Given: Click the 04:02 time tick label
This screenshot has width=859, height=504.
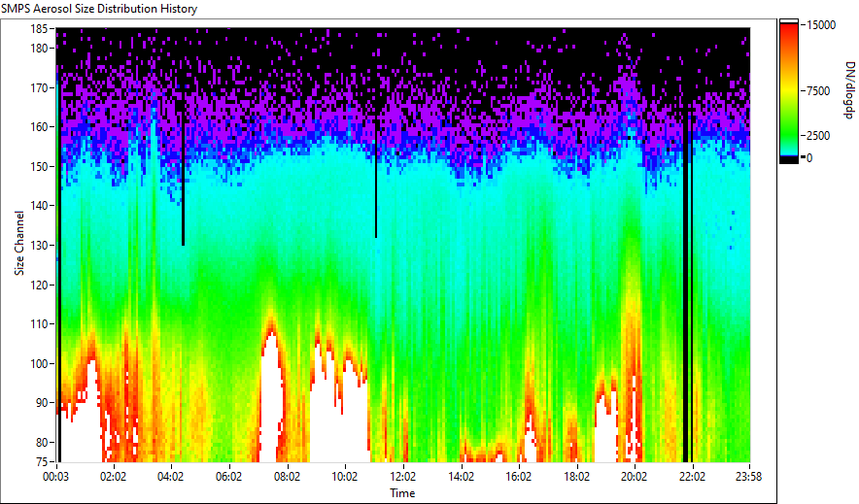Looking at the screenshot, I should (x=171, y=477).
